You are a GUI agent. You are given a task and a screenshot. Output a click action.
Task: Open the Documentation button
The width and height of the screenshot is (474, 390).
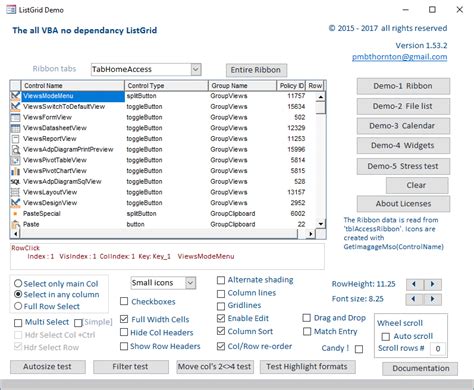pyautogui.click(x=420, y=369)
